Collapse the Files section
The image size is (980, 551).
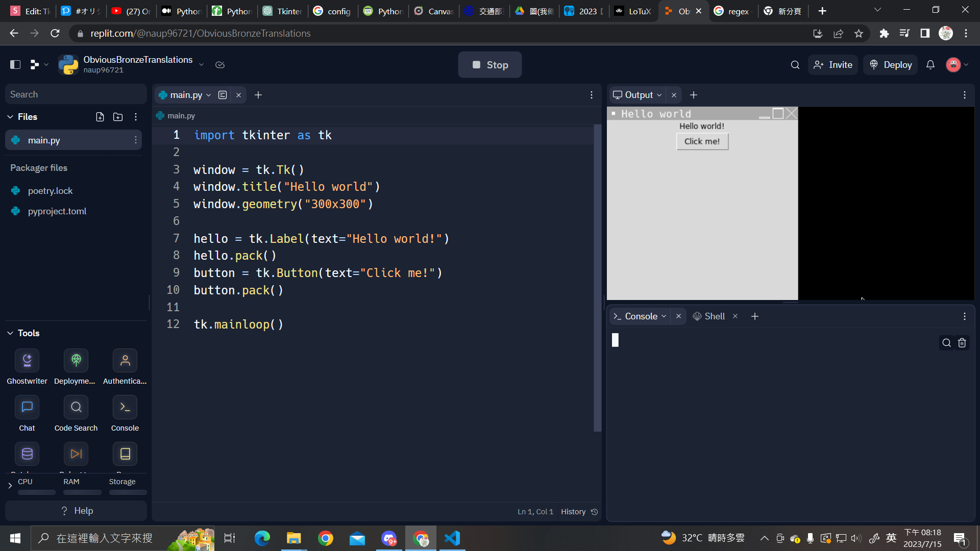coord(10,117)
